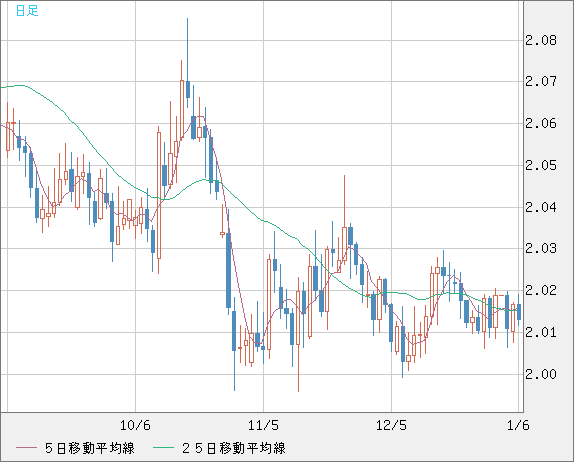Click the 1/6 date axis label
Image resolution: width=574 pixels, height=462 pixels.
click(x=518, y=425)
